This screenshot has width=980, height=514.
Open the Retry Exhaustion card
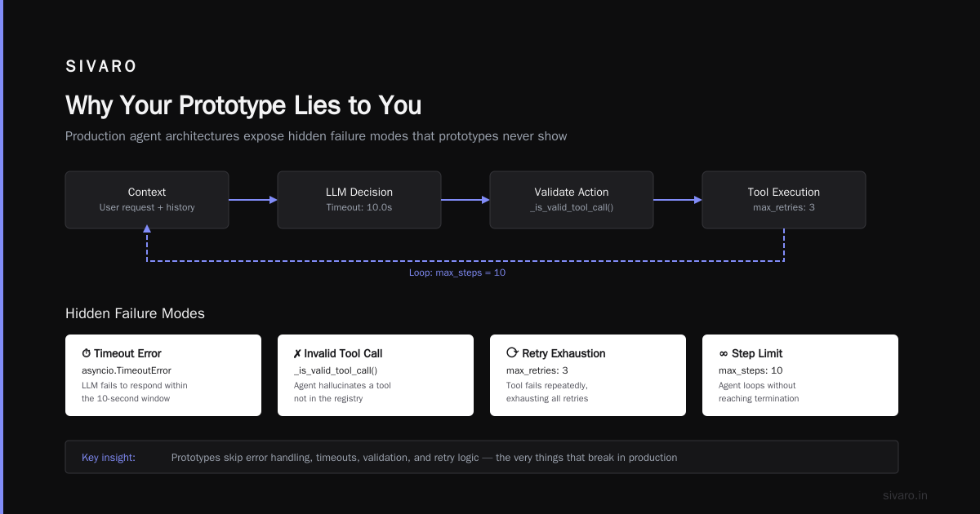pos(588,375)
